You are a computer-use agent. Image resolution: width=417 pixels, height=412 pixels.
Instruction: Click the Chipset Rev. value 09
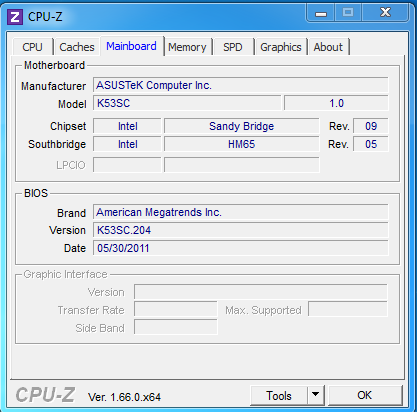point(371,126)
